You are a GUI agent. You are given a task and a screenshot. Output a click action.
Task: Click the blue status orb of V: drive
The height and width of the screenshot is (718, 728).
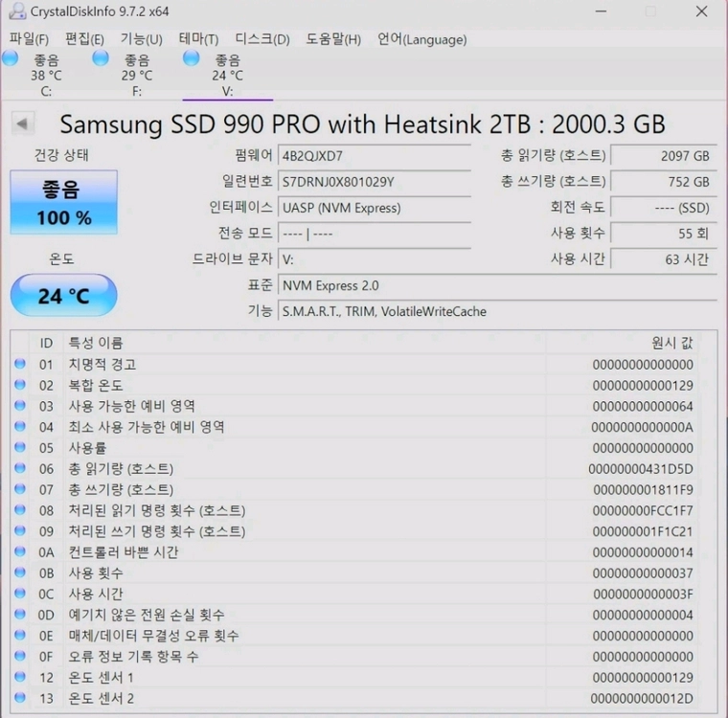coord(192,58)
